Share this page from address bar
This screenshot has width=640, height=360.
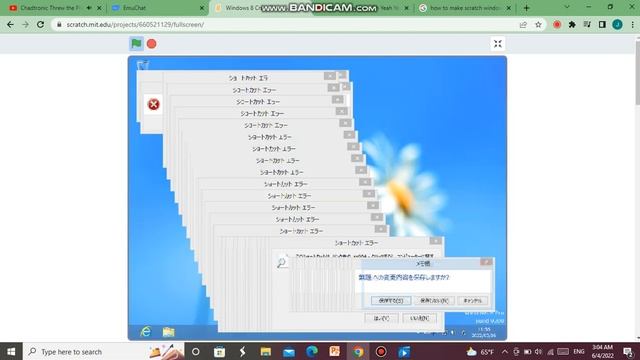point(523,24)
